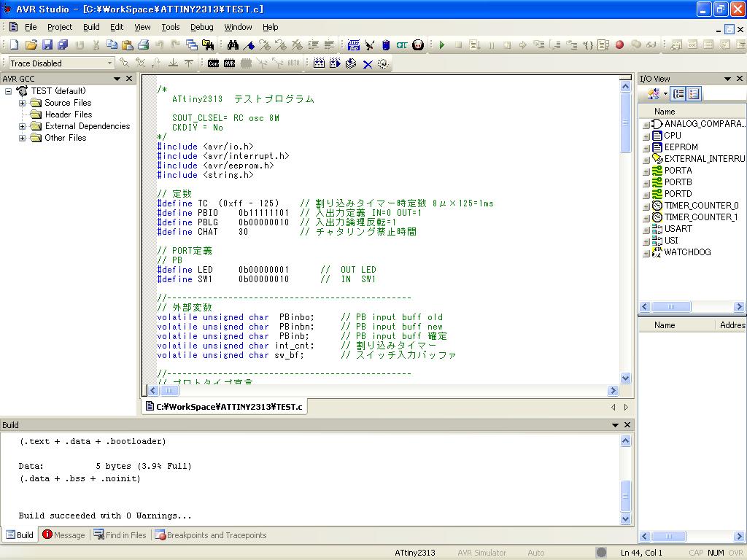Click the PORTB icon in I/O View

pyautogui.click(x=657, y=182)
